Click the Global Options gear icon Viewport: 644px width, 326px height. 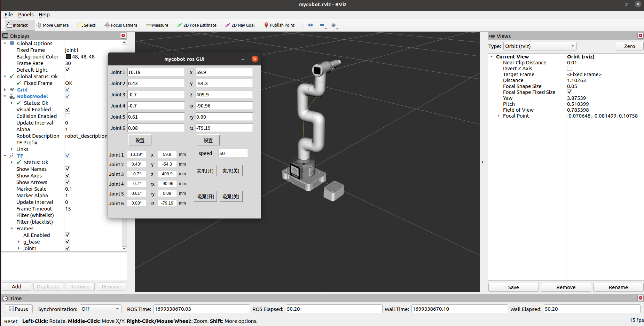tap(12, 43)
